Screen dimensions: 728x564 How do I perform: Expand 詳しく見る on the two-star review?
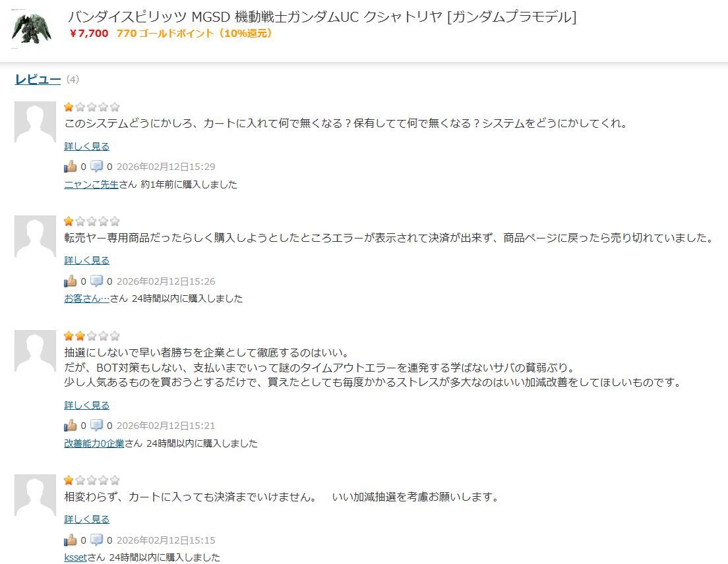click(x=87, y=405)
